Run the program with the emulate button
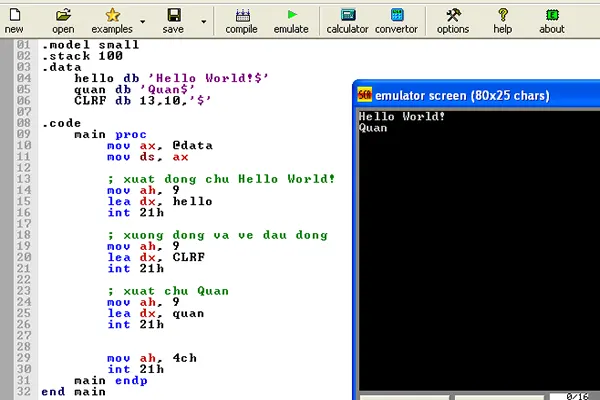 291,19
